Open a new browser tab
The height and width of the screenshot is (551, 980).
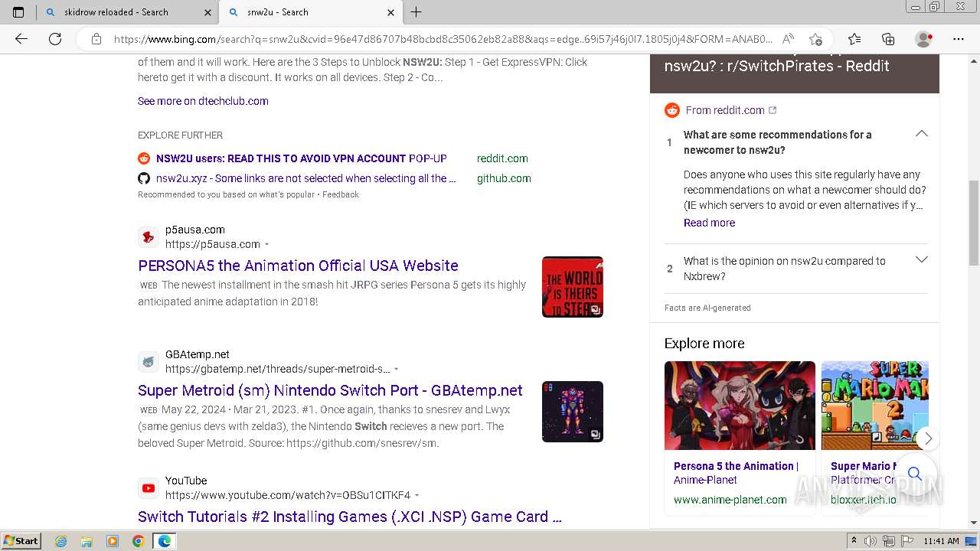click(x=416, y=12)
